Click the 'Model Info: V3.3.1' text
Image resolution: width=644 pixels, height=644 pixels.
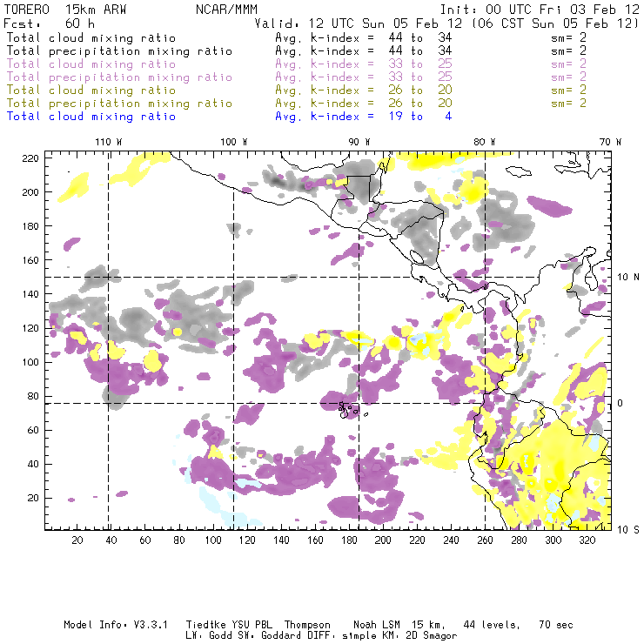(x=116, y=625)
